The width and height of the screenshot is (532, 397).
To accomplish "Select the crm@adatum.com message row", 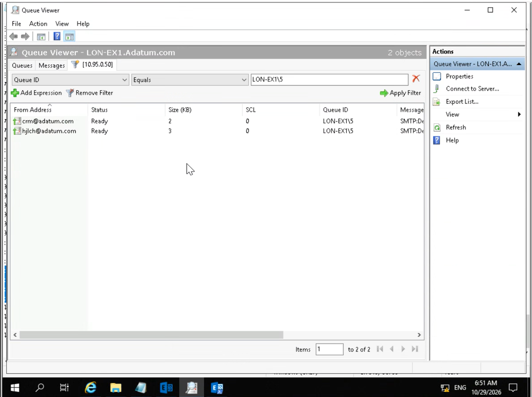I will point(217,121).
